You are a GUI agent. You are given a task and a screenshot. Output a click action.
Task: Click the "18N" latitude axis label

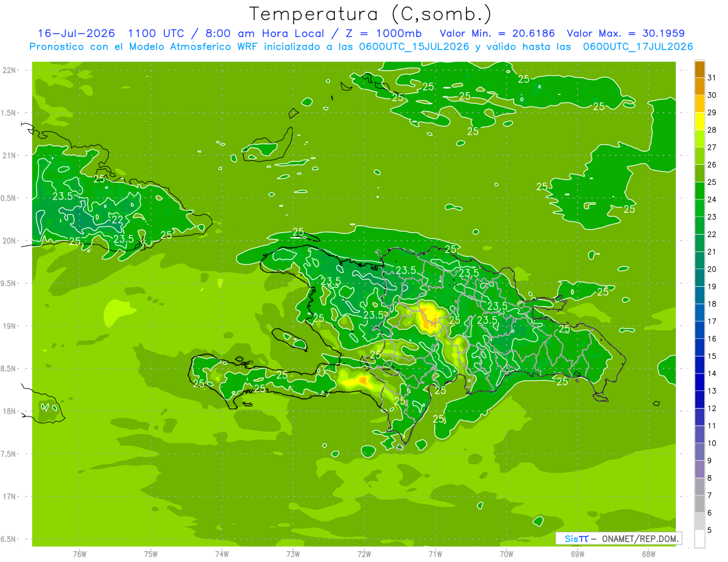[10, 411]
